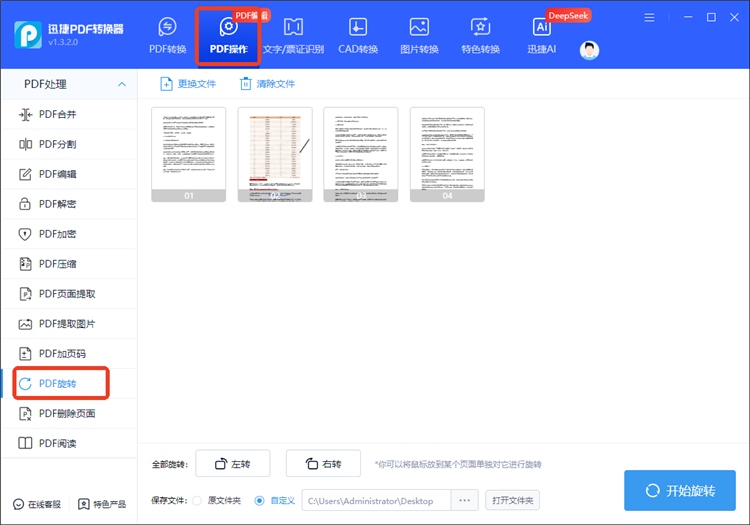Select PDF加密 in the sidebar
750x525 pixels.
69,234
